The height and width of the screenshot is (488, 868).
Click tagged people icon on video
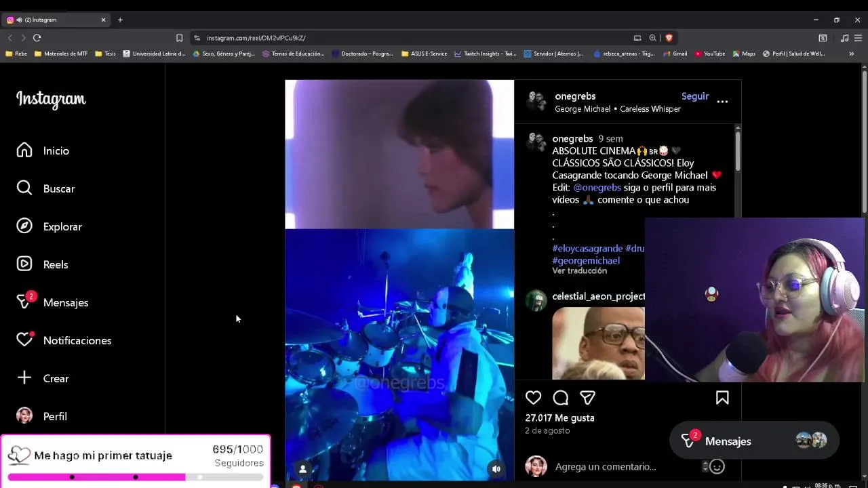coord(302,469)
